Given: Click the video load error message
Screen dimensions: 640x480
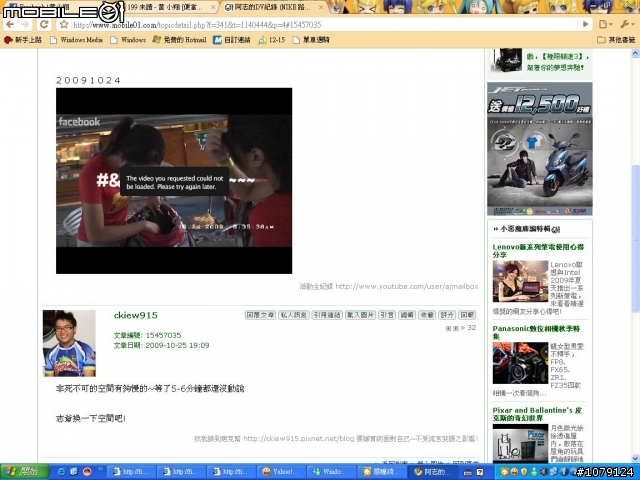Looking at the screenshot, I should [x=175, y=182].
